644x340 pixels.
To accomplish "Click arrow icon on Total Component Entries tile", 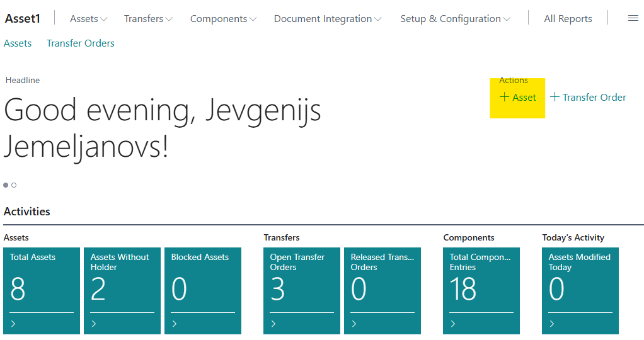I will click(x=453, y=324).
